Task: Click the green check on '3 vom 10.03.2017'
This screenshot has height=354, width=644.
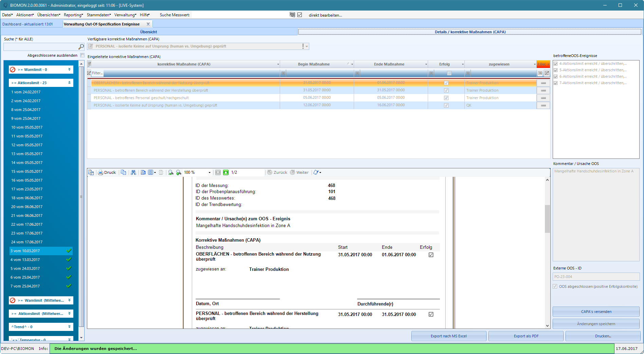Action: [x=69, y=251]
